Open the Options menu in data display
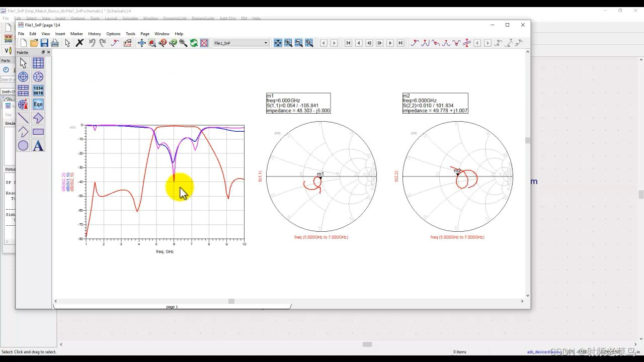The height and width of the screenshot is (362, 644). [113, 34]
